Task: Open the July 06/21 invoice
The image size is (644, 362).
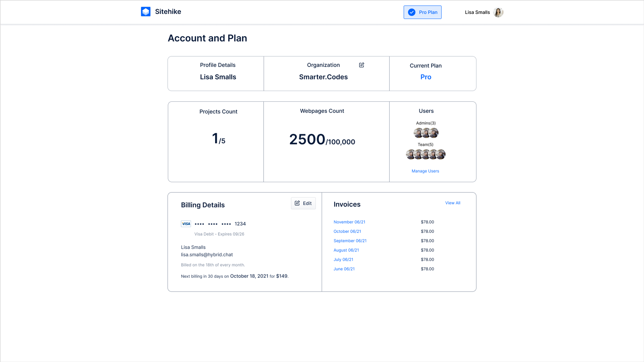Action: click(x=343, y=259)
